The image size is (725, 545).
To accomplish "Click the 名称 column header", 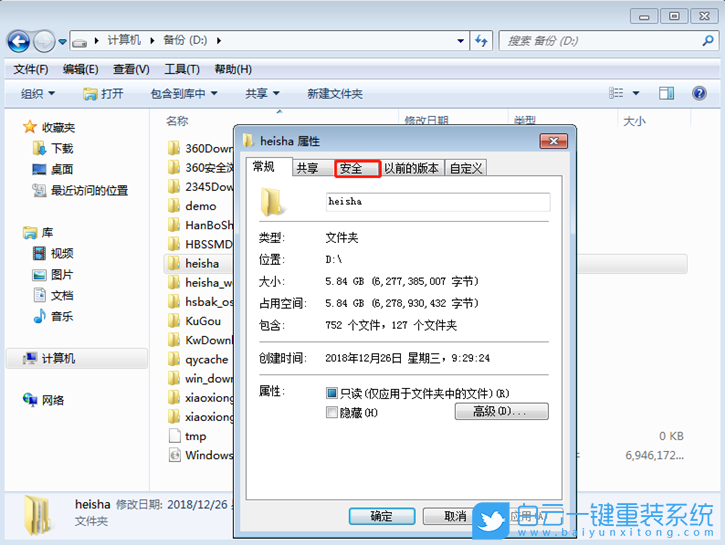I will 177,121.
